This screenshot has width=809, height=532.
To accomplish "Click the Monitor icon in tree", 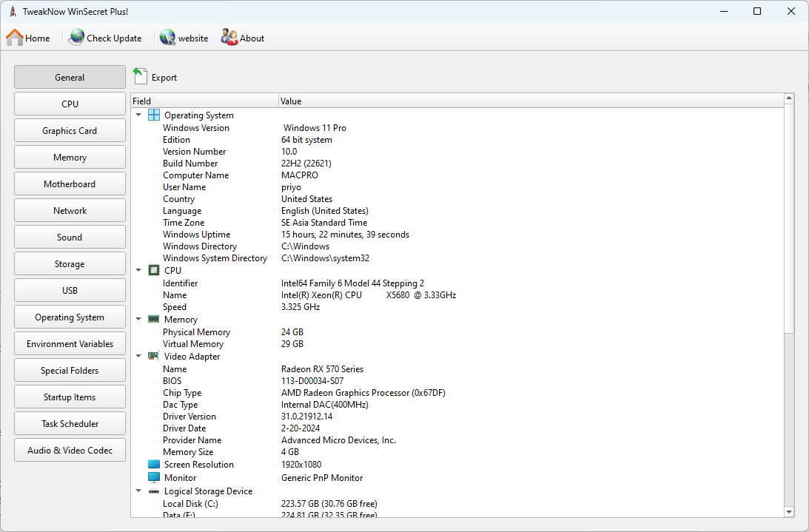I will pos(154,477).
